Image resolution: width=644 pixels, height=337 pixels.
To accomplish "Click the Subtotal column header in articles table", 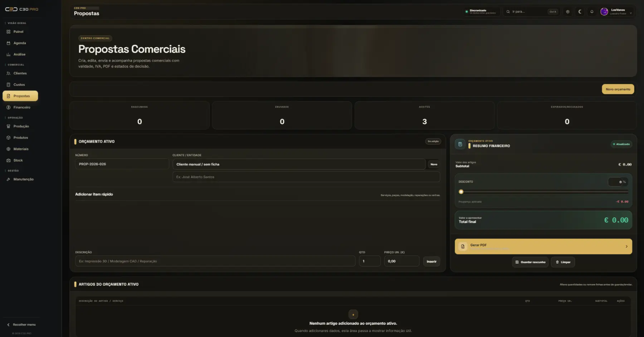I will coord(601,301).
